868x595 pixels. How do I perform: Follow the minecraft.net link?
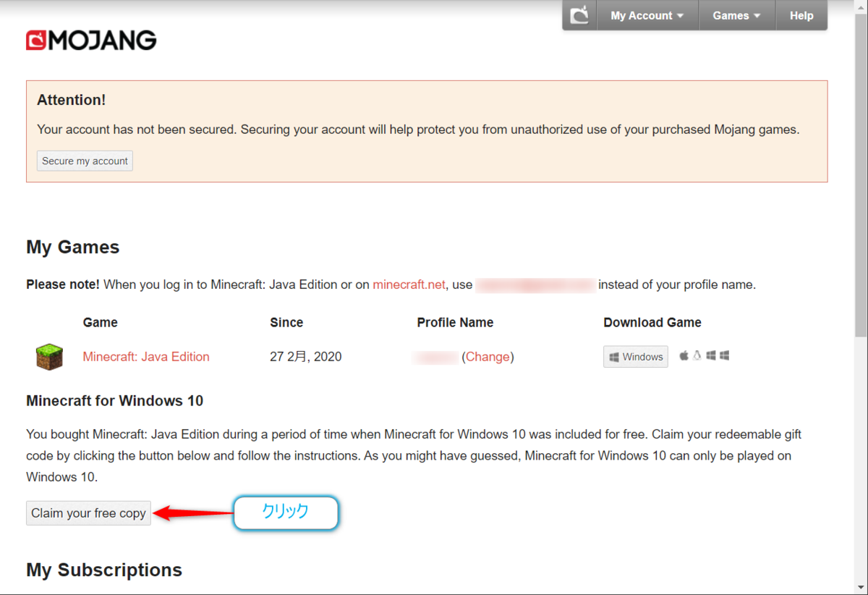tap(409, 284)
